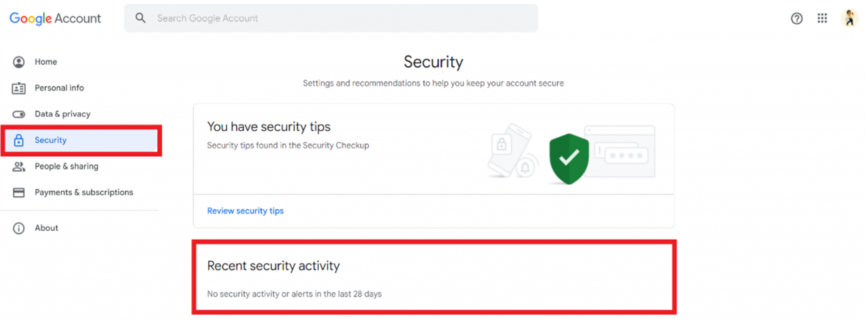Image resolution: width=868 pixels, height=322 pixels.
Task: Click the search magnifier icon
Action: pos(140,18)
